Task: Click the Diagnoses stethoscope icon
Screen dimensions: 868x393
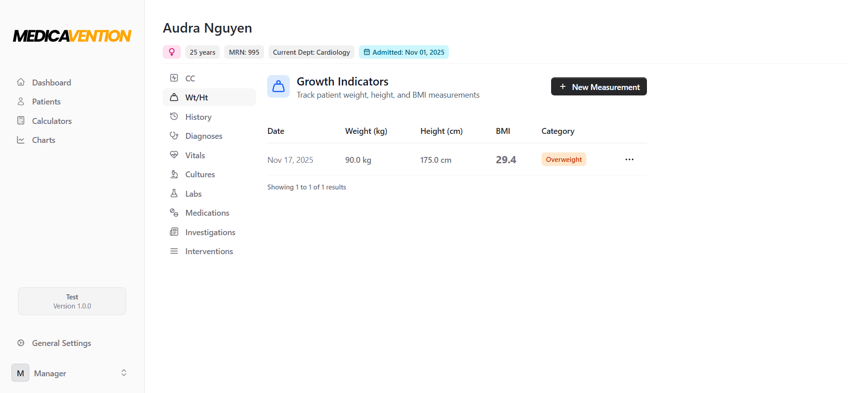Action: (x=174, y=136)
